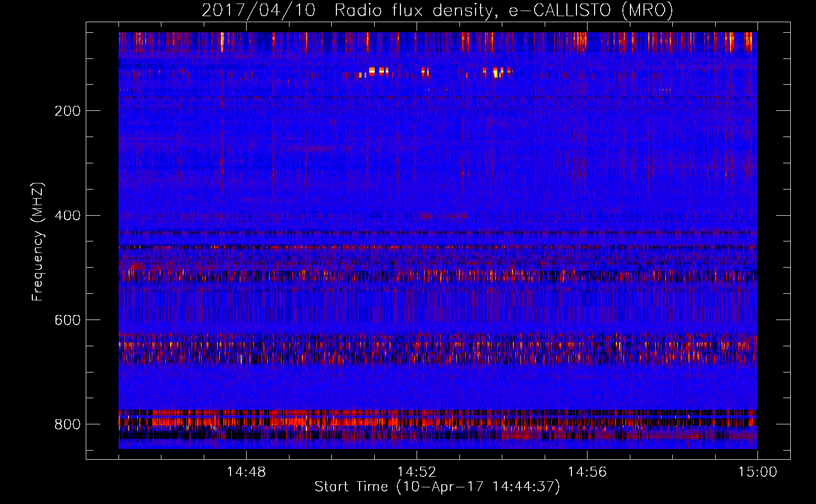Viewport: 816px width, 504px height.
Task: Click the 14:48 time tick label
Action: tap(246, 472)
